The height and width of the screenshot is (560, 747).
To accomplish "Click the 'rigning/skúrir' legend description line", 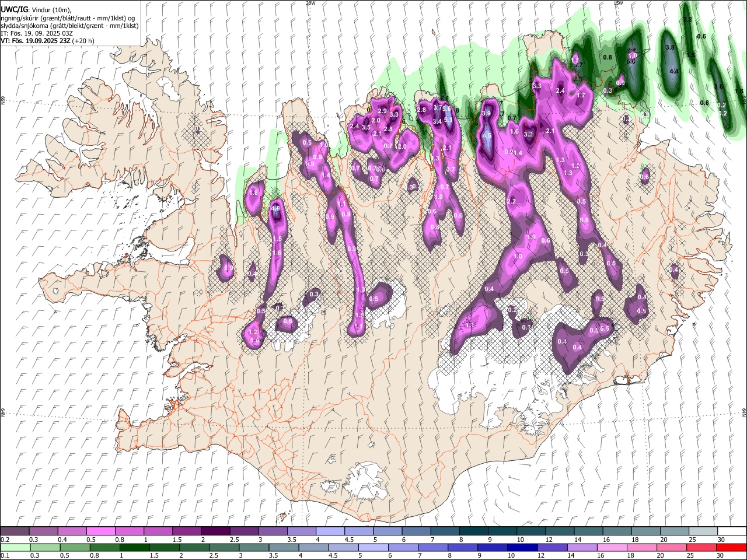I will (x=68, y=18).
